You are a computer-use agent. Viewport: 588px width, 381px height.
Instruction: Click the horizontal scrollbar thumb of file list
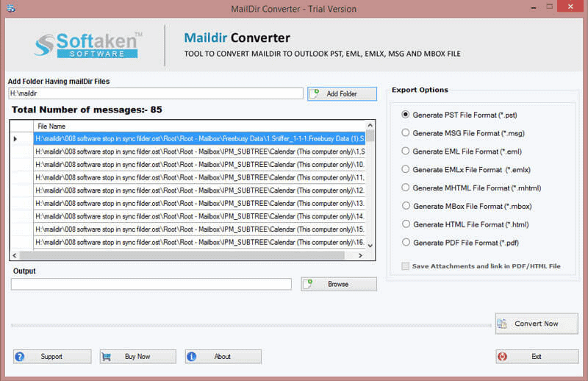pos(182,256)
